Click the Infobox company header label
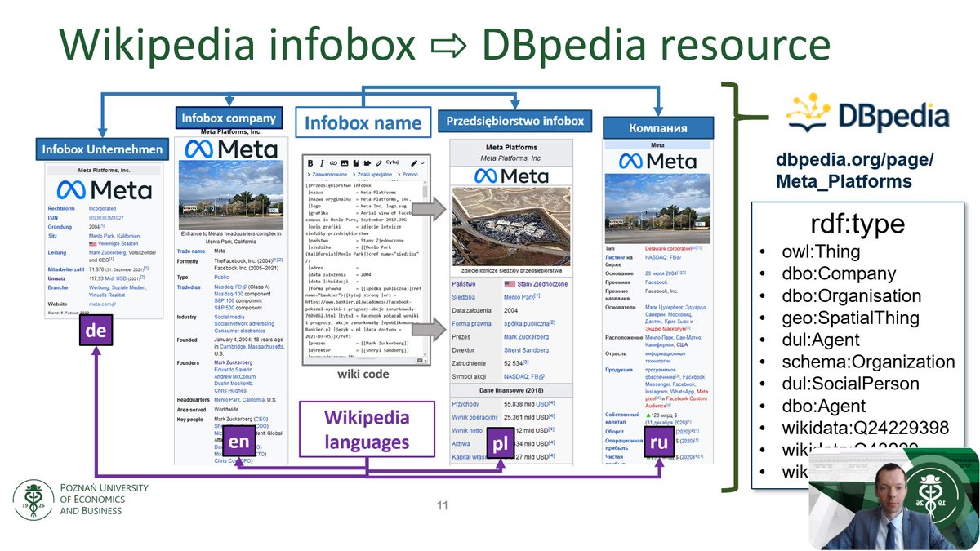This screenshot has height=551, width=980. [x=229, y=118]
